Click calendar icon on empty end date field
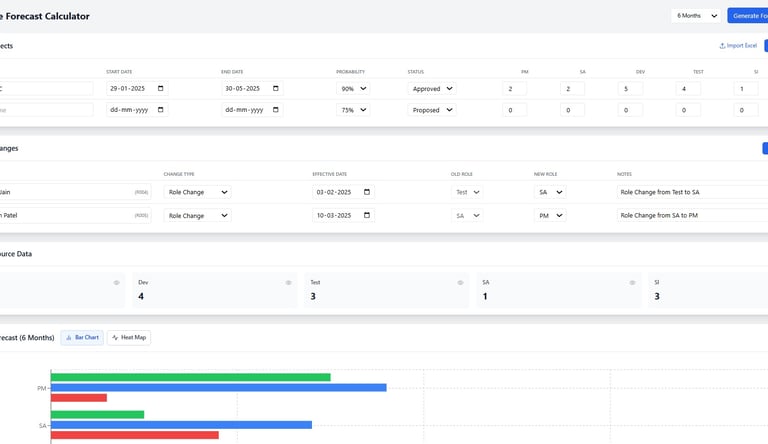The width and height of the screenshot is (768, 444). [276, 110]
